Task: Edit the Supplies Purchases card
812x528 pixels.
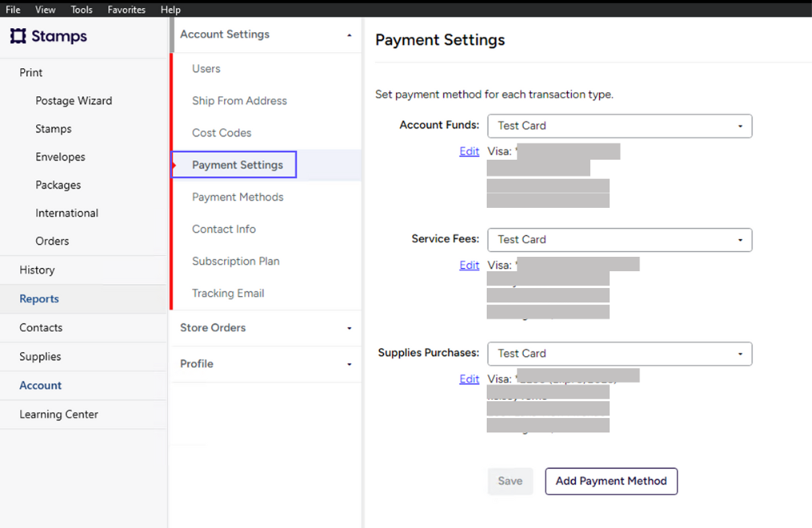Action: coord(469,379)
